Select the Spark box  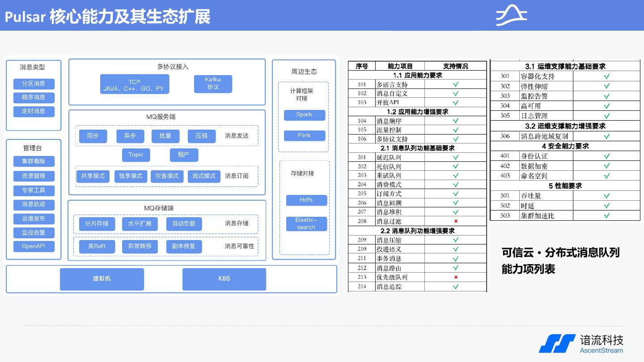point(305,115)
